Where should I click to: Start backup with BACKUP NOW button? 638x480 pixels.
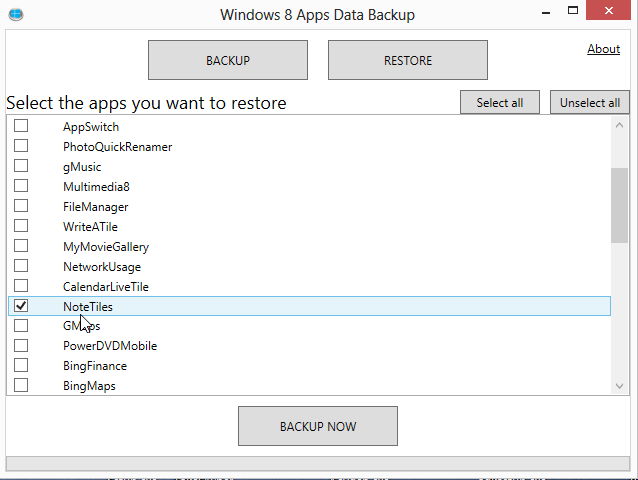click(x=318, y=426)
